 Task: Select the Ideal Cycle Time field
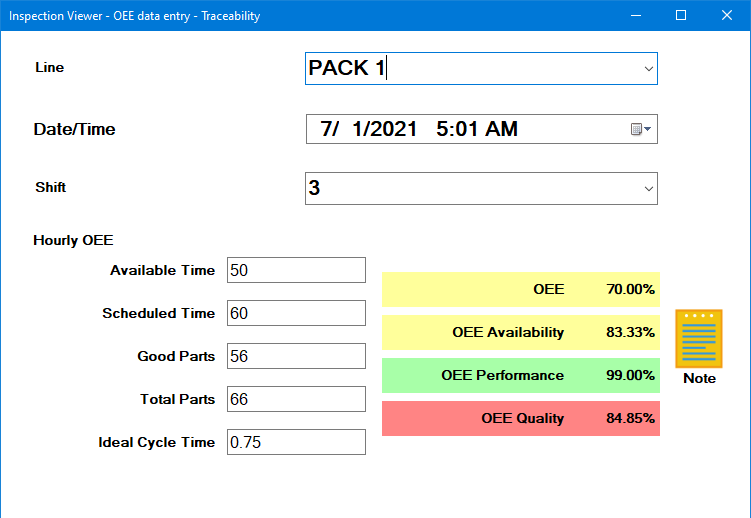(x=296, y=442)
